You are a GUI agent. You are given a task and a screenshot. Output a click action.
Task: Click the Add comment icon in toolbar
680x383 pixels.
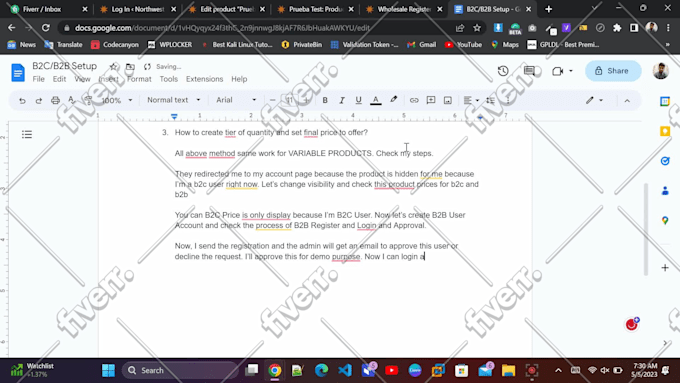pyautogui.click(x=431, y=100)
